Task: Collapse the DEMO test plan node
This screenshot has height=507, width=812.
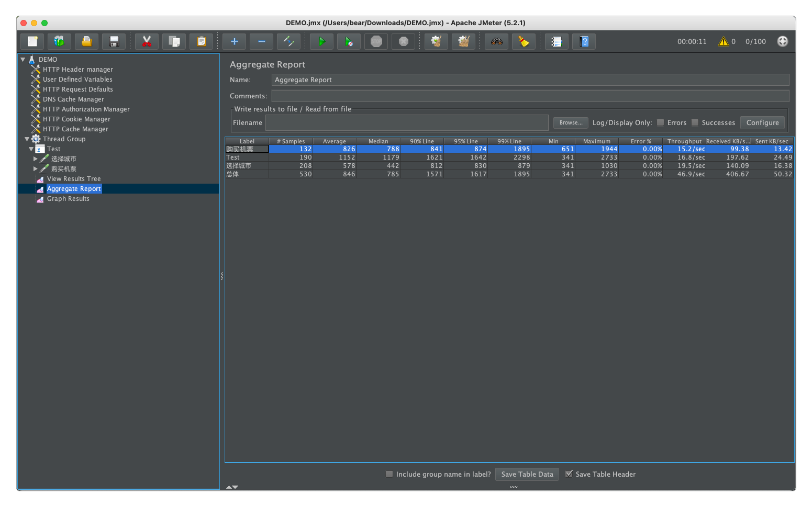Action: [x=23, y=60]
